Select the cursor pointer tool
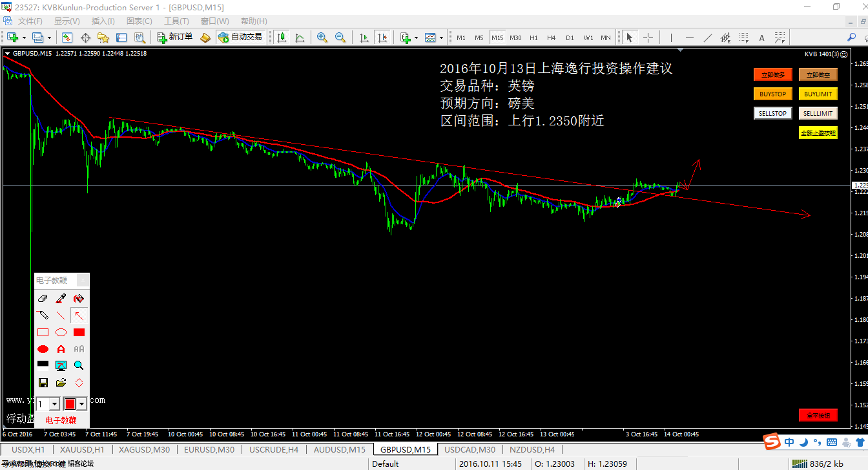Screen dimensions: 868x470 (x=630, y=37)
